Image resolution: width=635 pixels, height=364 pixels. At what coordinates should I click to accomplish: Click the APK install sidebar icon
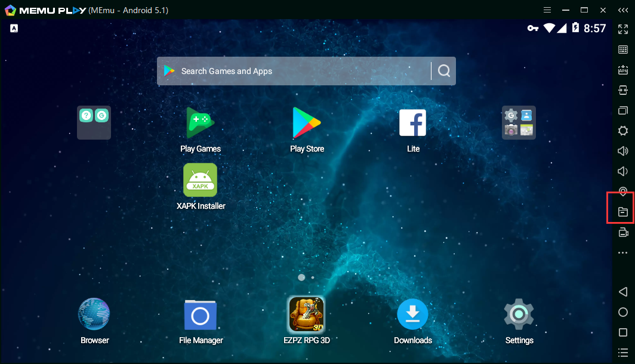point(622,70)
